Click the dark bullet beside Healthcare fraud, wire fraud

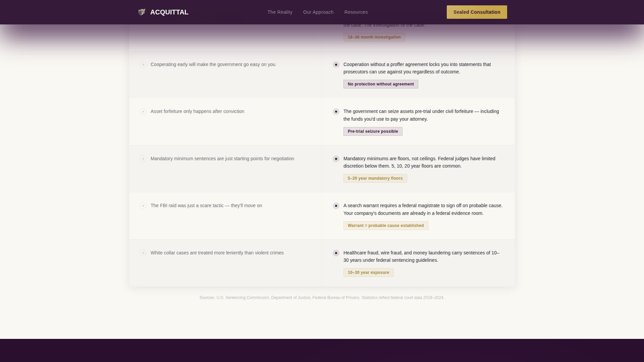tap(336, 253)
